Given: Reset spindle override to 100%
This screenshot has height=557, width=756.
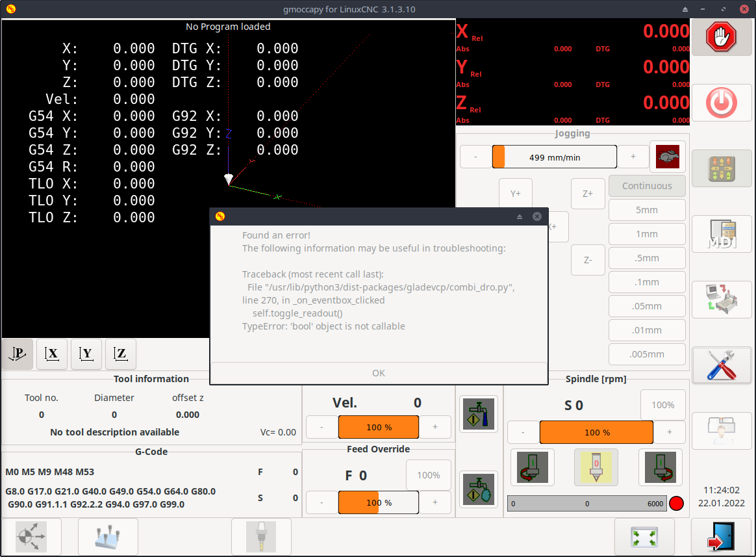Looking at the screenshot, I should coord(663,405).
